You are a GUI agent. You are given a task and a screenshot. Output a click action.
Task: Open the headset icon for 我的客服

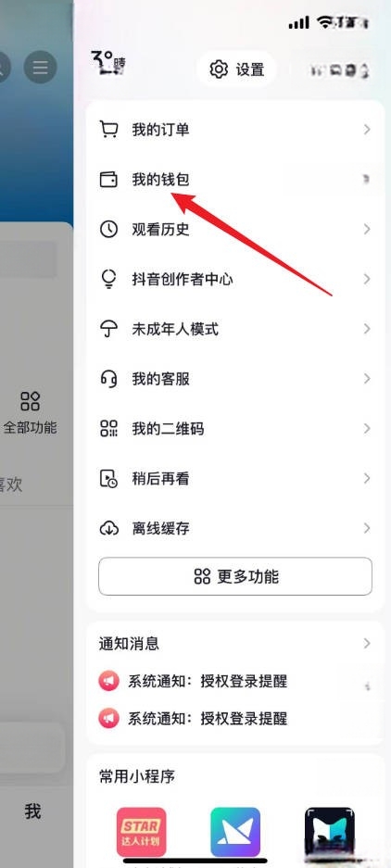[108, 379]
